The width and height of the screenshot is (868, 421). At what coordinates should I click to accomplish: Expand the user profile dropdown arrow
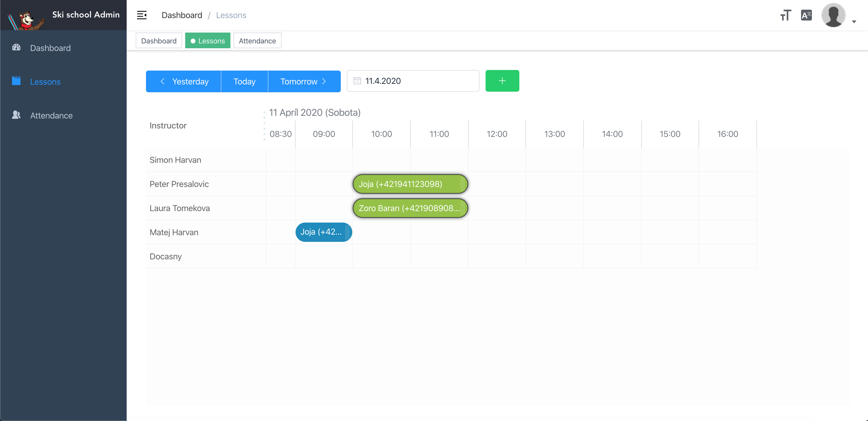tap(854, 22)
